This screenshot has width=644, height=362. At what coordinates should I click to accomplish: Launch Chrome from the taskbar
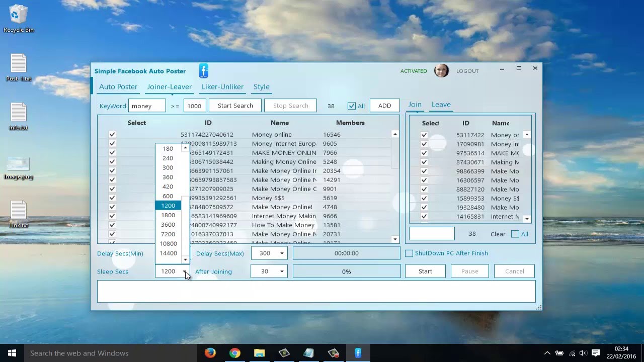click(234, 353)
